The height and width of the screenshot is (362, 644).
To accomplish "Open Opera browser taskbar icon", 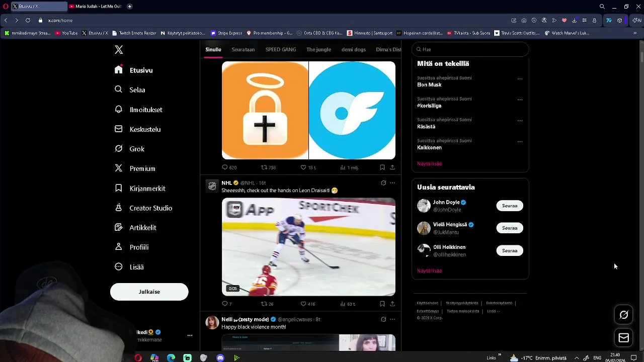I will [x=138, y=358].
